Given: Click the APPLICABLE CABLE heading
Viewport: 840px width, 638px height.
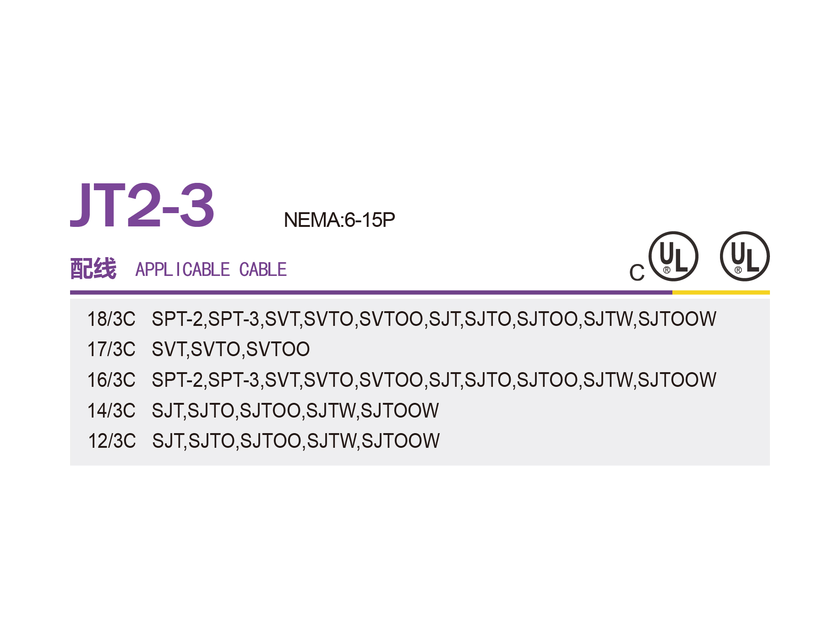Looking at the screenshot, I should [211, 269].
